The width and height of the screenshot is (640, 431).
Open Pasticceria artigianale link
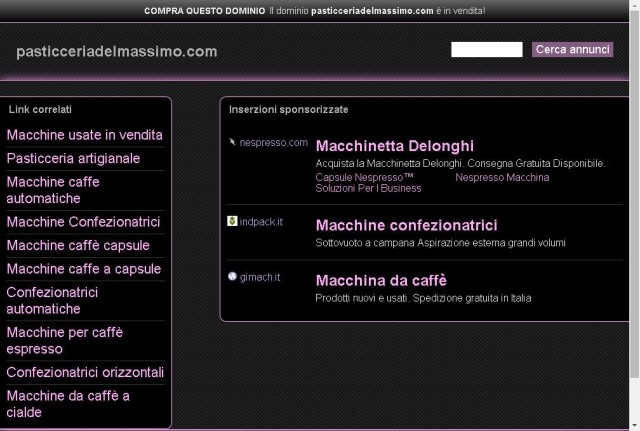[73, 158]
